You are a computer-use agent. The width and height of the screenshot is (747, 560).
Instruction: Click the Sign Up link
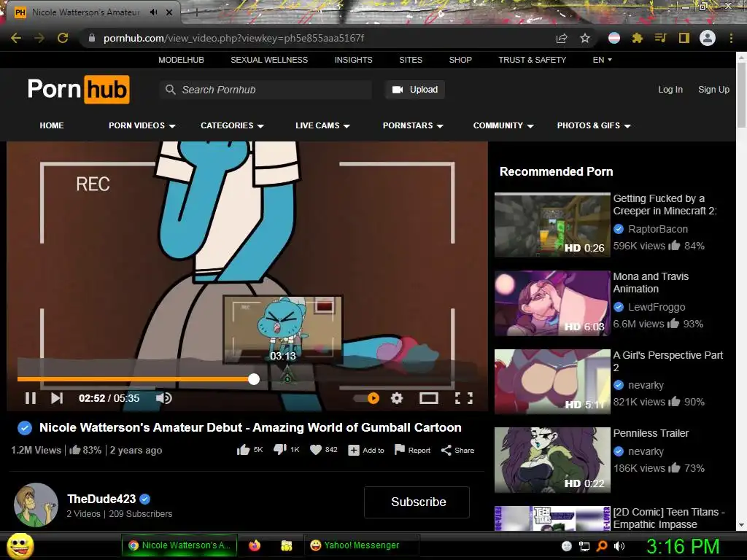click(713, 90)
